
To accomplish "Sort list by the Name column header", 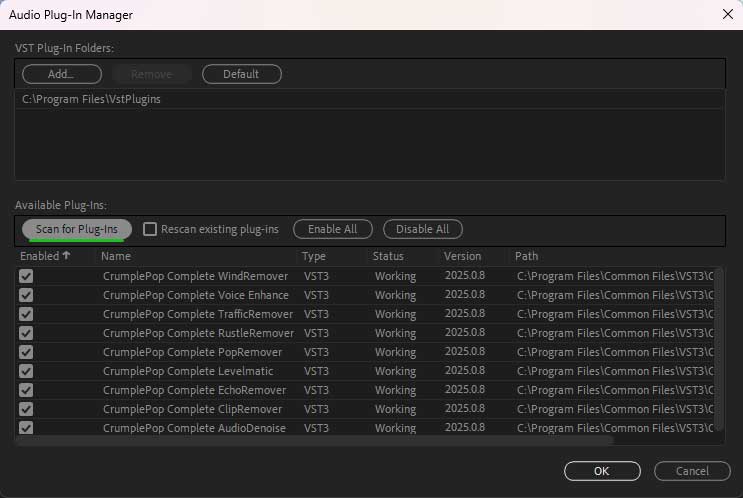I will click(x=116, y=256).
